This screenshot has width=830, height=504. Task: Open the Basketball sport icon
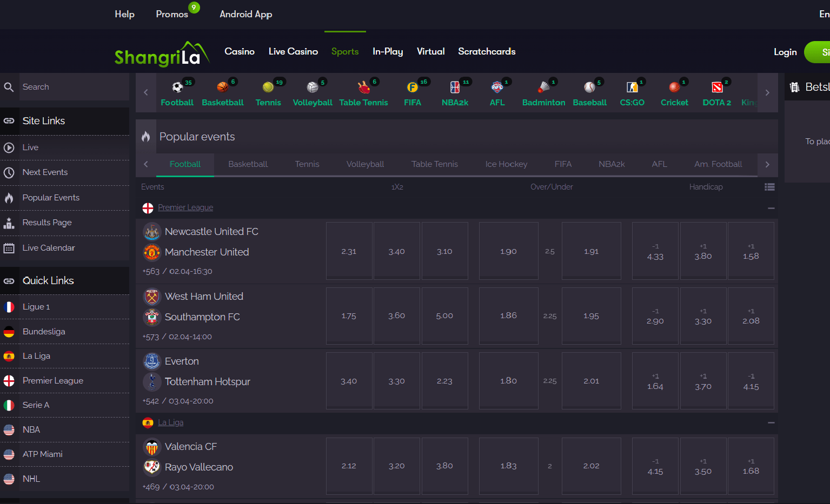222,88
